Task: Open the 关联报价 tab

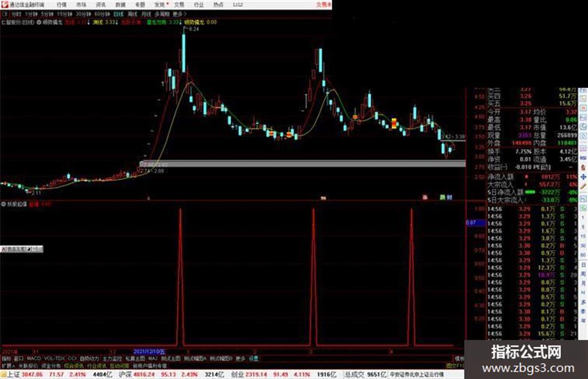Action: (28, 365)
